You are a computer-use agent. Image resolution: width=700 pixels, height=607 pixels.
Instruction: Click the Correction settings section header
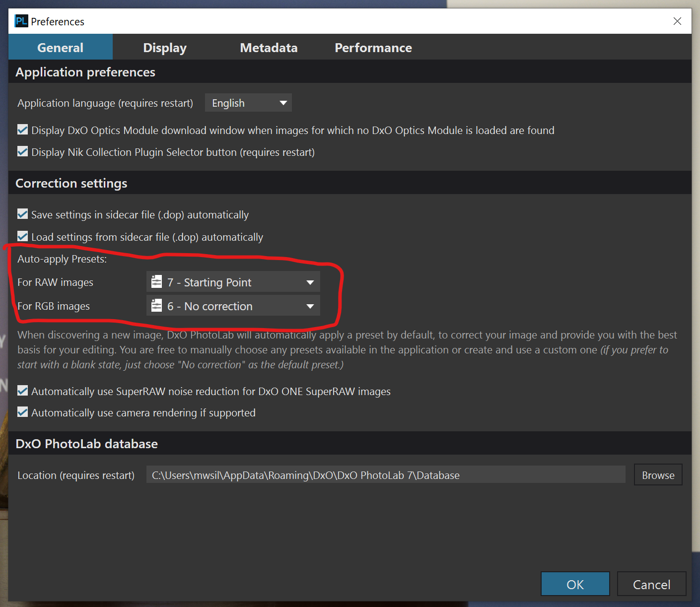[71, 183]
